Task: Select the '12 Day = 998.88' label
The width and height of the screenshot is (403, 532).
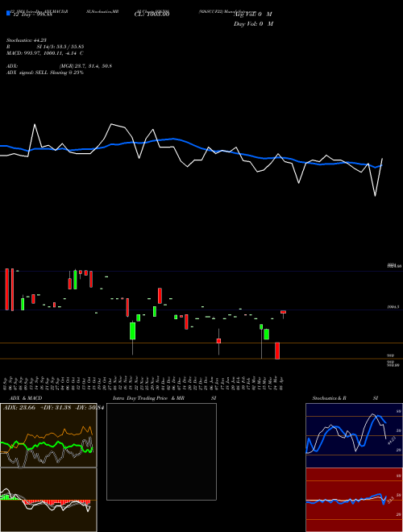Action: [32, 15]
